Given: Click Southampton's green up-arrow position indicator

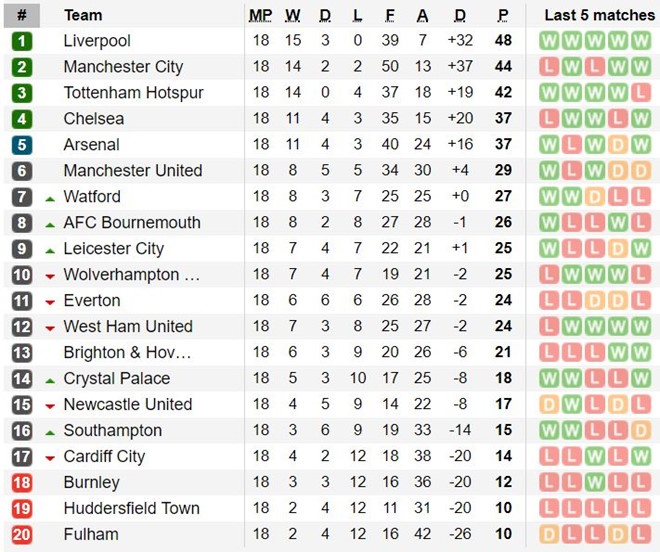Looking at the screenshot, I should [49, 431].
